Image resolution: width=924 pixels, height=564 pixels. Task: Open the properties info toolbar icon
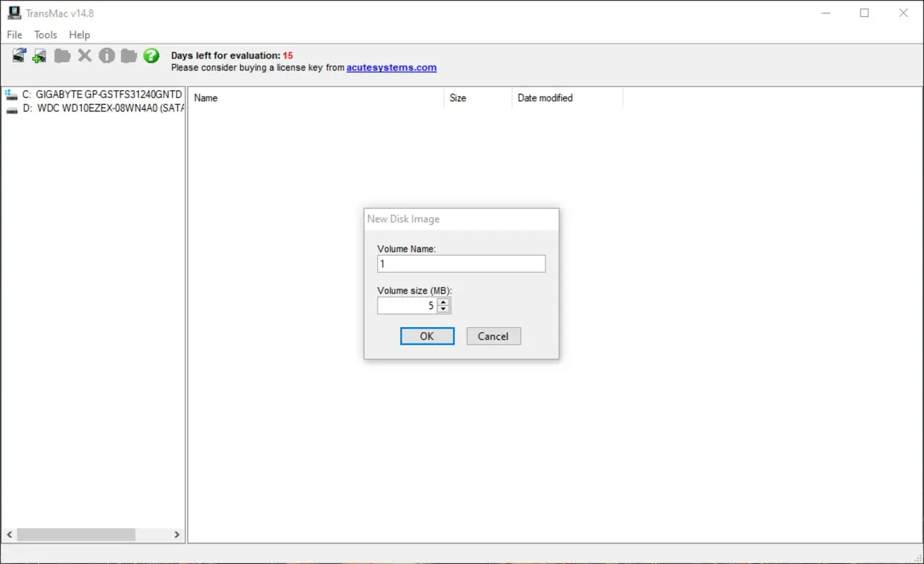pyautogui.click(x=106, y=56)
